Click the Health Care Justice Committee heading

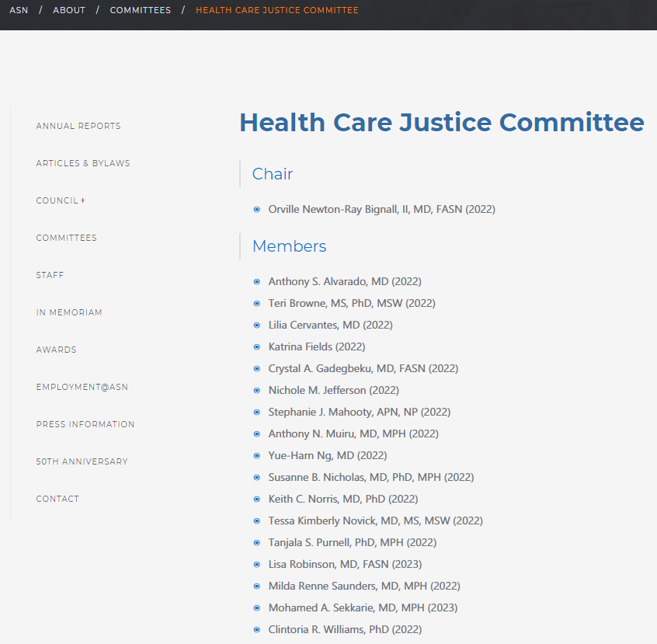click(x=442, y=123)
